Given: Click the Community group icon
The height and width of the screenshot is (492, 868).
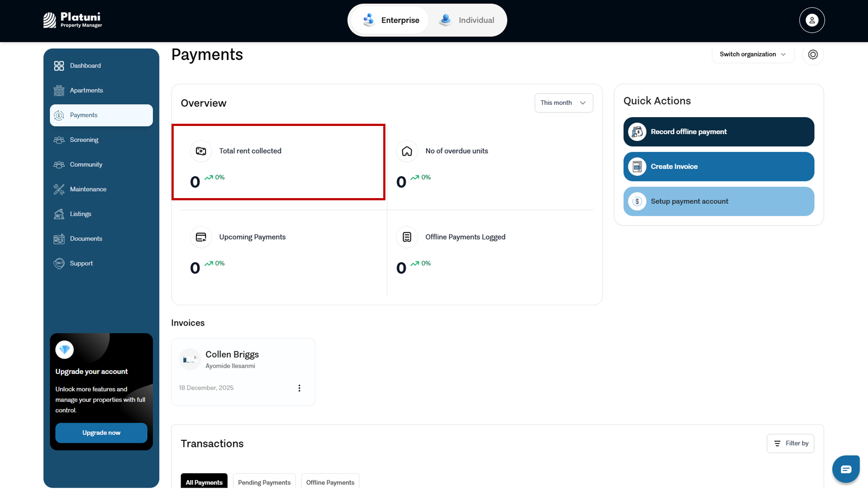Looking at the screenshot, I should pos(59,164).
